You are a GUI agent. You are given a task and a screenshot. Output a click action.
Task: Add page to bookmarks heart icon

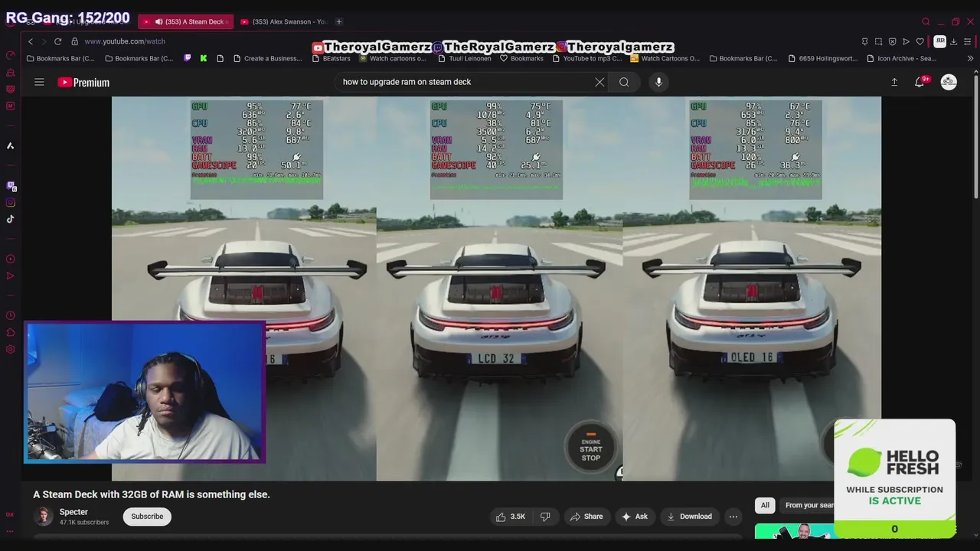[920, 41]
